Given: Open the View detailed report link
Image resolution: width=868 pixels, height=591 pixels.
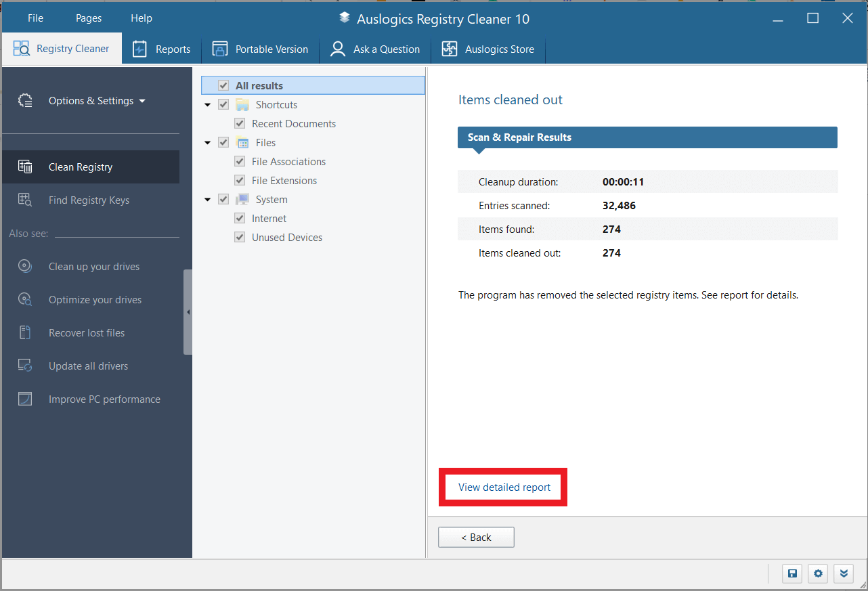Looking at the screenshot, I should click(504, 487).
